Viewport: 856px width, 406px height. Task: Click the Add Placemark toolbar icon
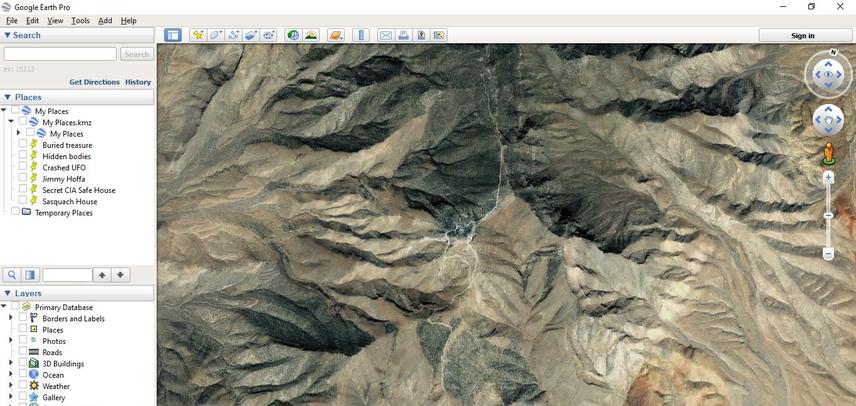pos(198,35)
